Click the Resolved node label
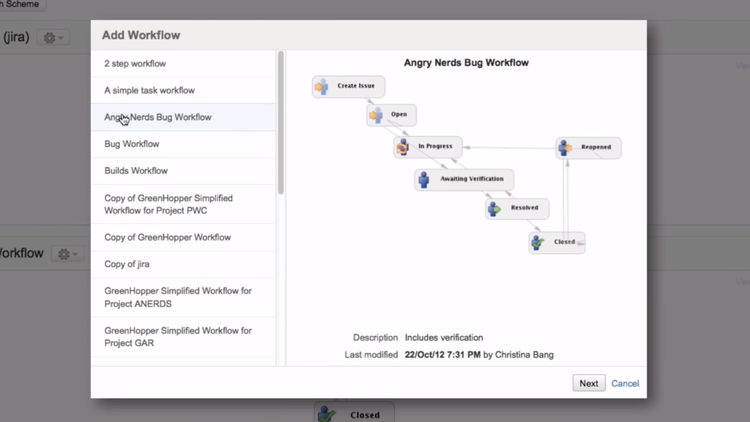The image size is (750, 422). coord(524,208)
